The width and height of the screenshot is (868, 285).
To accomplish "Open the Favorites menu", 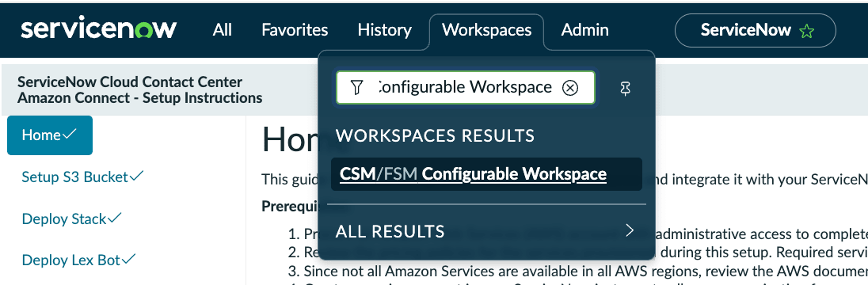I will (x=295, y=30).
